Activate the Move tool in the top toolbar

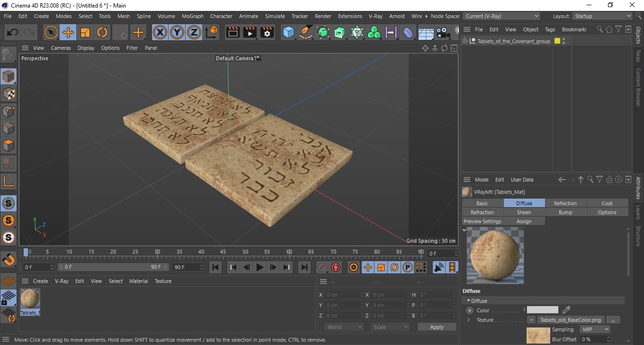pyautogui.click(x=68, y=33)
